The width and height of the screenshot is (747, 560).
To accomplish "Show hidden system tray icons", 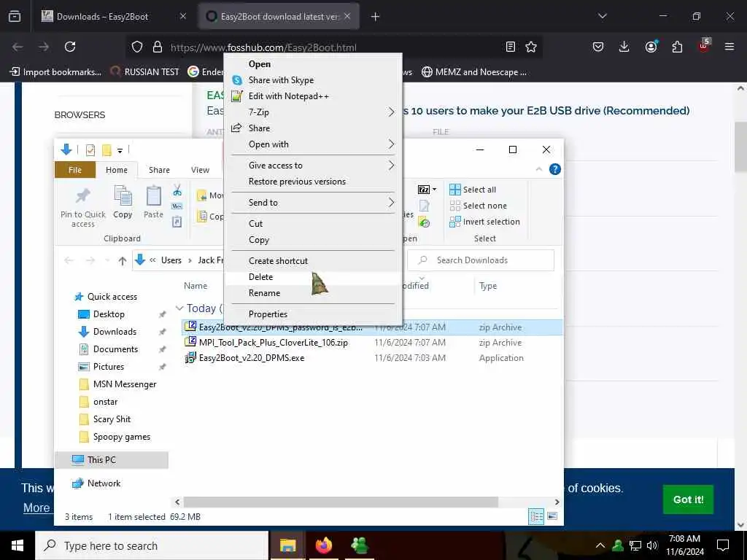I will (x=600, y=545).
